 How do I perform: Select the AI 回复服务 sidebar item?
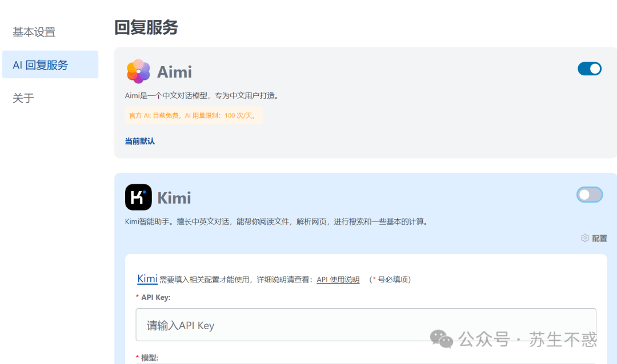point(50,64)
